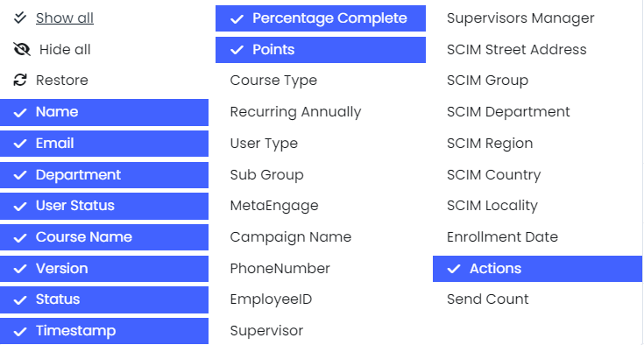Show the SCIM Region column

point(537,144)
